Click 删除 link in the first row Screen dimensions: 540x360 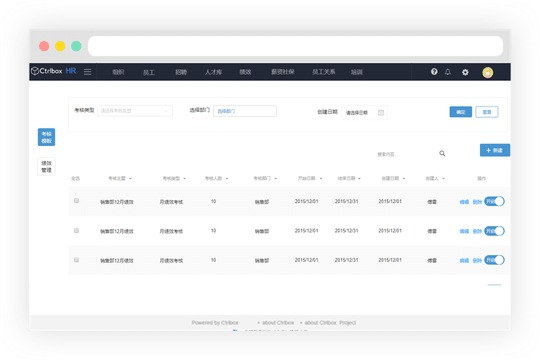pos(477,202)
